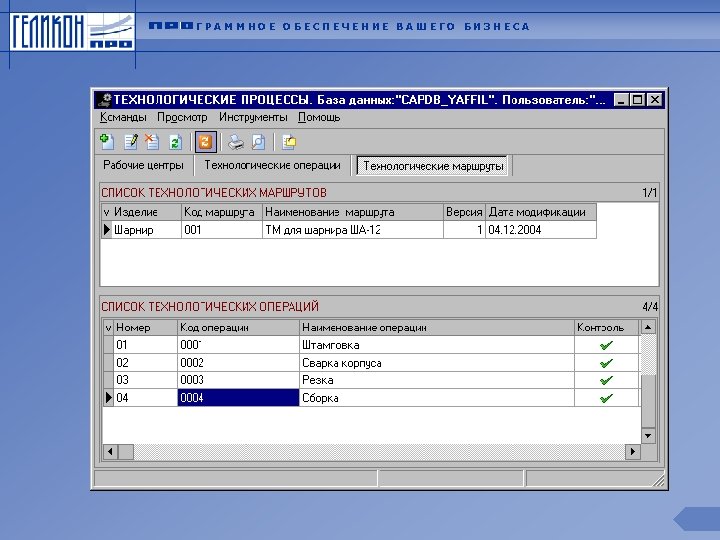Click the horizontal scrollbar thumb
Screen dimensions: 720x540
[x=126, y=452]
